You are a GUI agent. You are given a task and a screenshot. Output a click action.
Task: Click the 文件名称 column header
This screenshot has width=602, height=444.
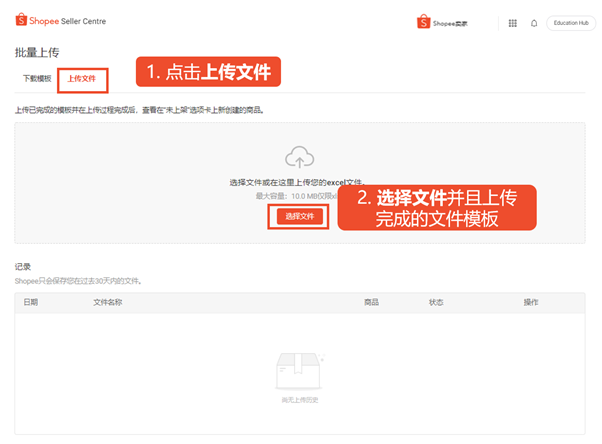(x=108, y=302)
